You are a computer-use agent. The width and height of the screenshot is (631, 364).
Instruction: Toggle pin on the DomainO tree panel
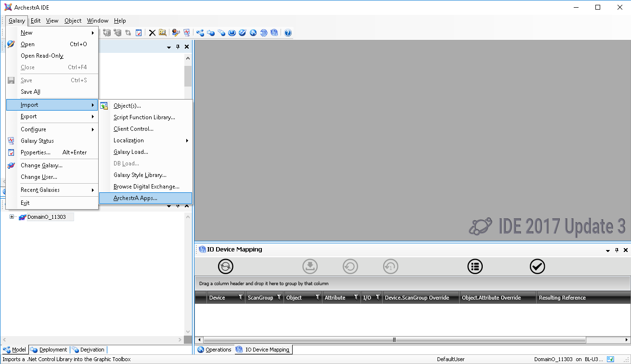[178, 206]
